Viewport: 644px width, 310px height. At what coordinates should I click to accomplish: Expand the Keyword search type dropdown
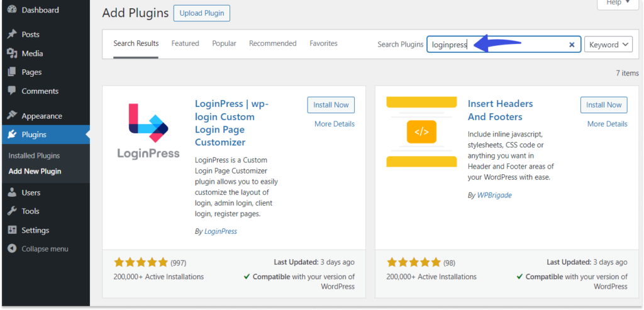608,45
